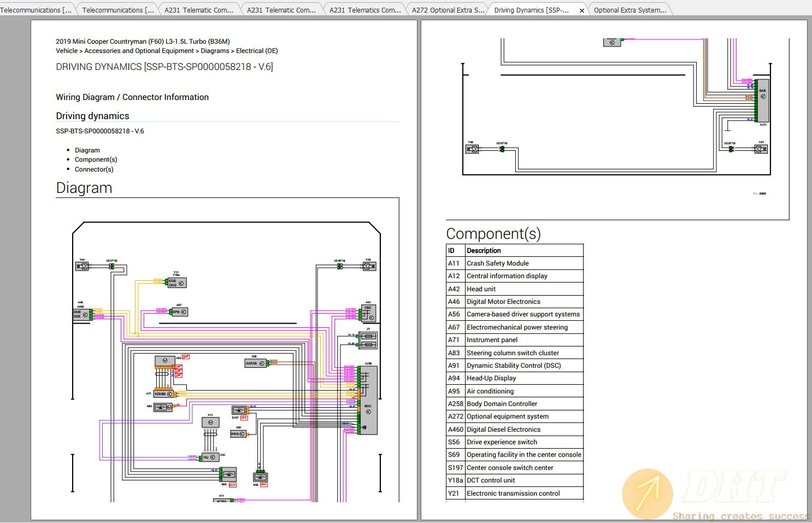The height and width of the screenshot is (523, 812).
Task: Click the Component(s) section heading
Action: (493, 234)
